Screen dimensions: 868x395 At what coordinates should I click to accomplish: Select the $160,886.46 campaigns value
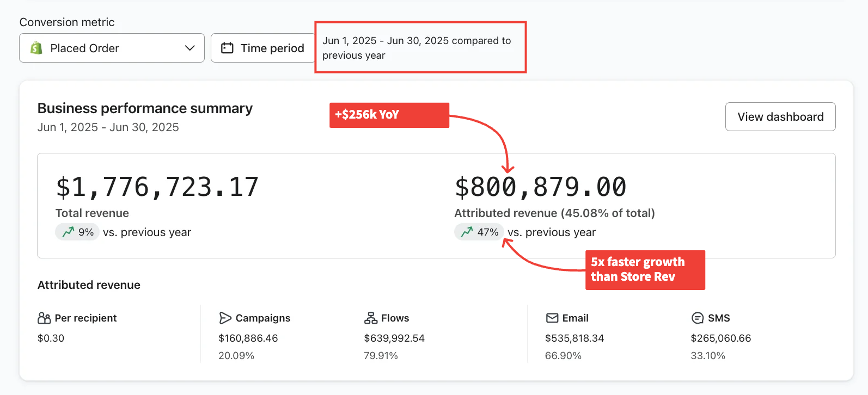coord(248,338)
